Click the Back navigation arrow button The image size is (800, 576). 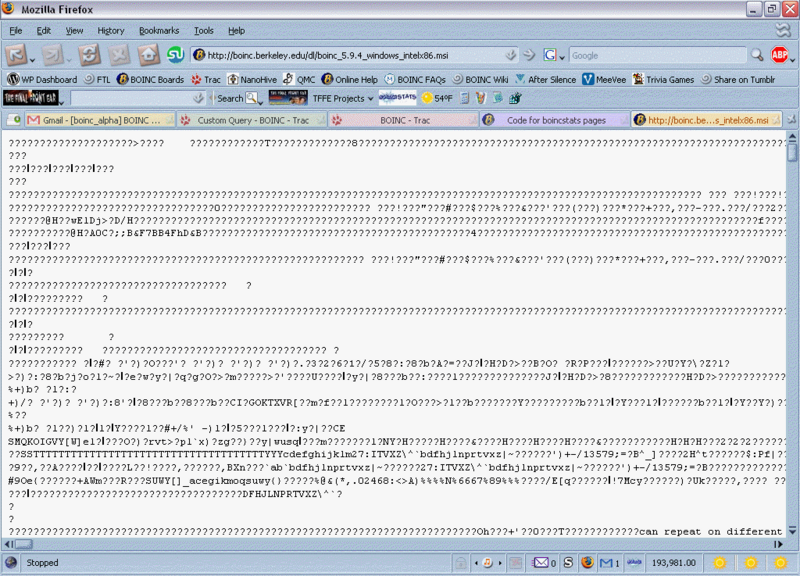16,55
